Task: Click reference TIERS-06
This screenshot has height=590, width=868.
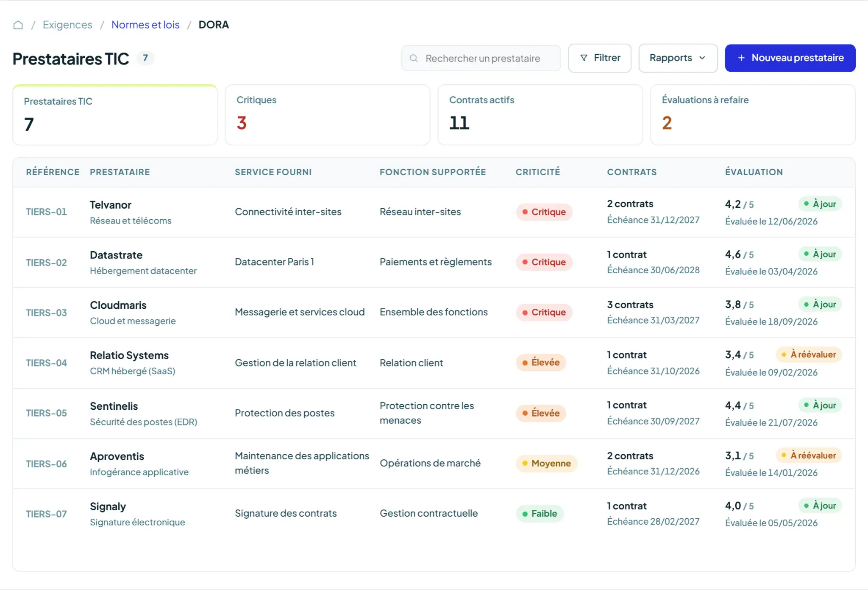Action: pyautogui.click(x=47, y=464)
